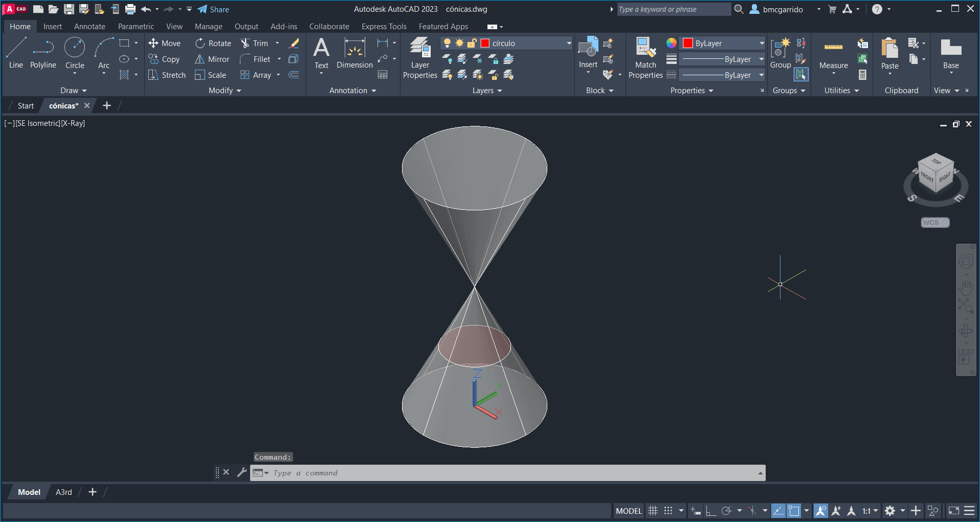Expand the Draw panel
This screenshot has width=980, height=522.
point(74,91)
